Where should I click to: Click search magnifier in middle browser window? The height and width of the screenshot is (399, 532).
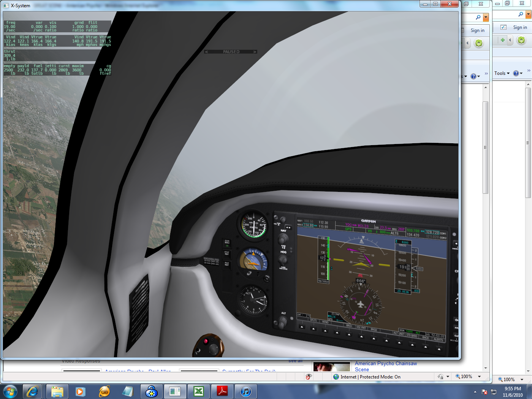tap(478, 17)
